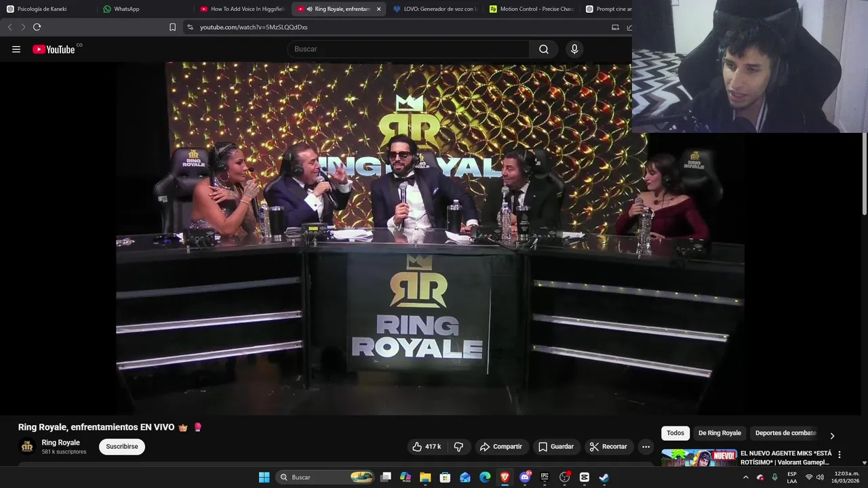Open options menu for the Valorant recommended video
The image size is (868, 488).
coord(840,455)
